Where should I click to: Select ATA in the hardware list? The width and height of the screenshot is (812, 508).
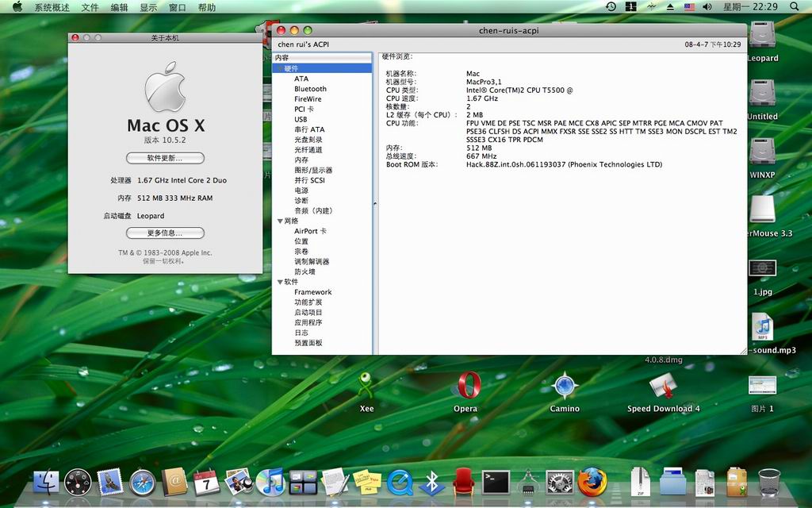(x=301, y=79)
